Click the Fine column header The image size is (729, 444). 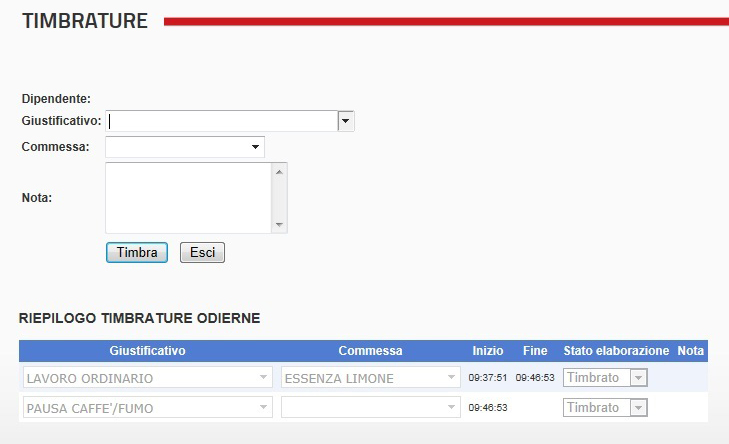tap(535, 351)
